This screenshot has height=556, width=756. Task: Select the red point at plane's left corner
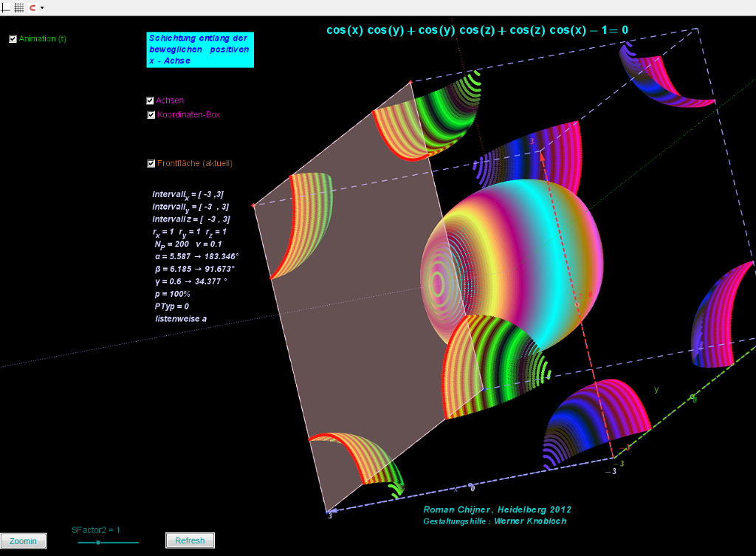click(253, 205)
